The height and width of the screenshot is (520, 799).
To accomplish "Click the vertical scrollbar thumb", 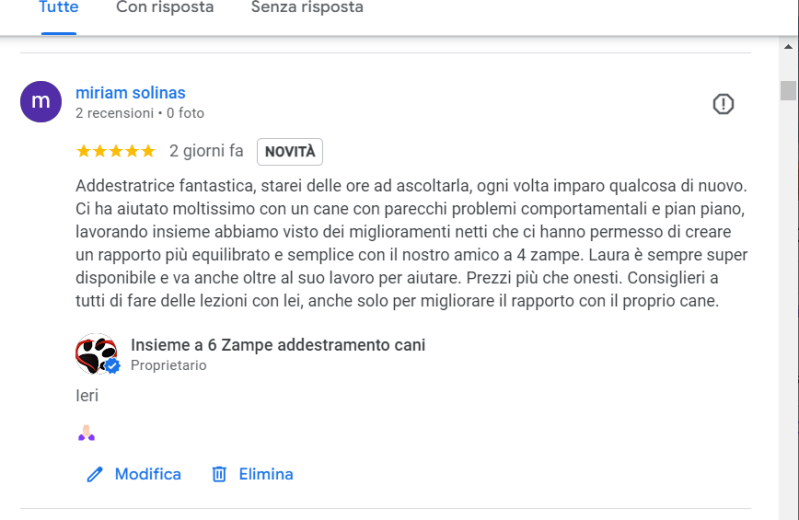I will [789, 90].
